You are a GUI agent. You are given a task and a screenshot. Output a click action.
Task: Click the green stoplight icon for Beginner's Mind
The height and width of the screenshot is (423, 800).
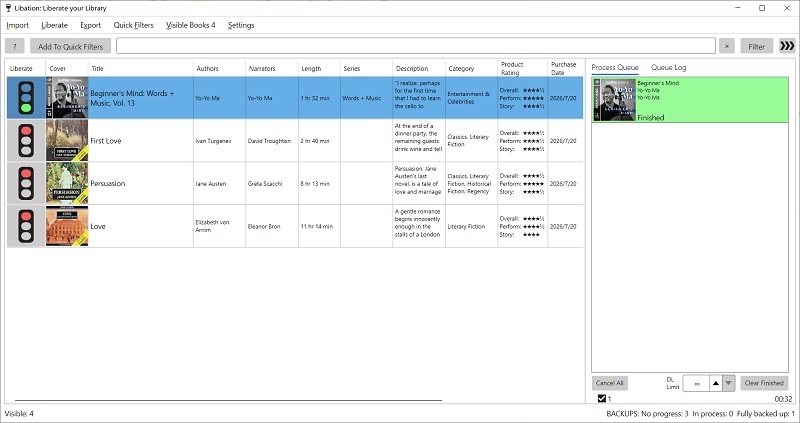coord(26,98)
